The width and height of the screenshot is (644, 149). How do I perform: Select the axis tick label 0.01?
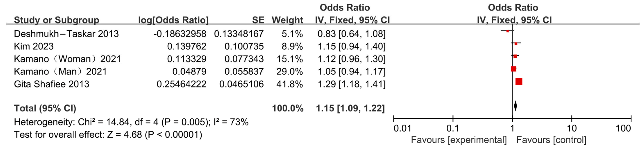pos(402,128)
